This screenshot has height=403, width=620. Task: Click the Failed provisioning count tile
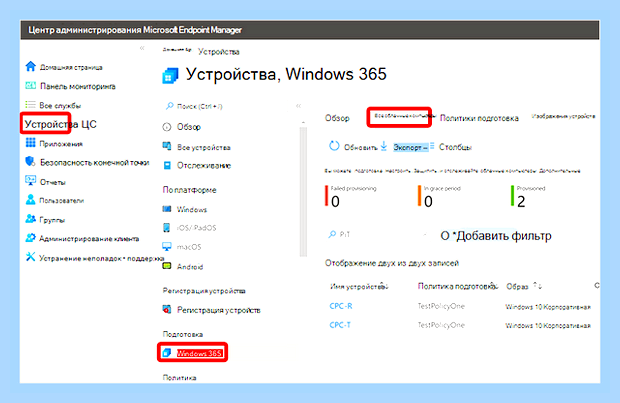(x=351, y=196)
